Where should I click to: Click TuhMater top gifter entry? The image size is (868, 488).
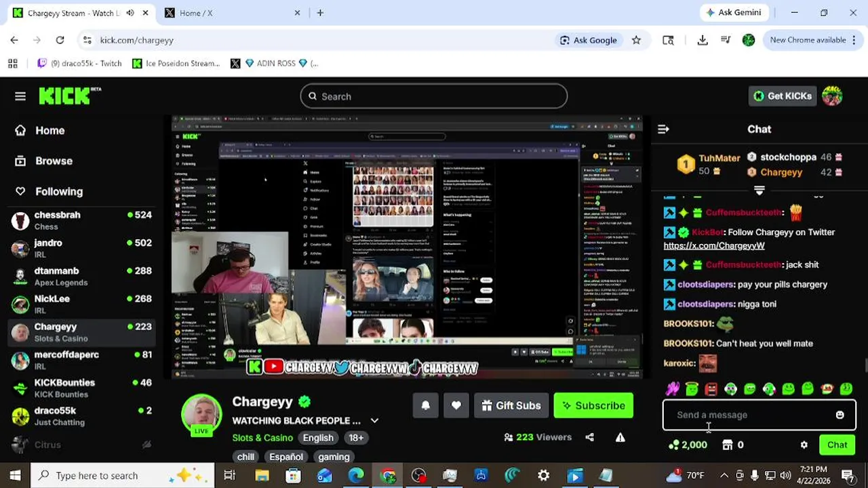click(x=710, y=164)
